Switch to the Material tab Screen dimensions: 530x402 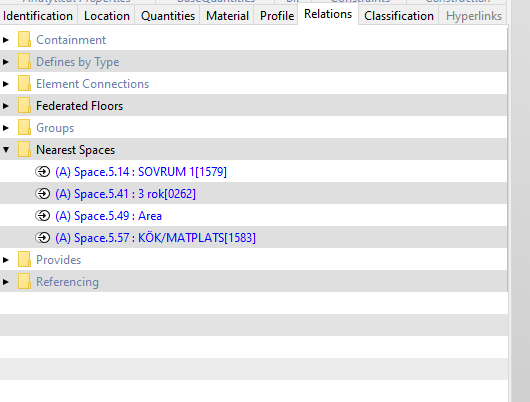tap(227, 16)
